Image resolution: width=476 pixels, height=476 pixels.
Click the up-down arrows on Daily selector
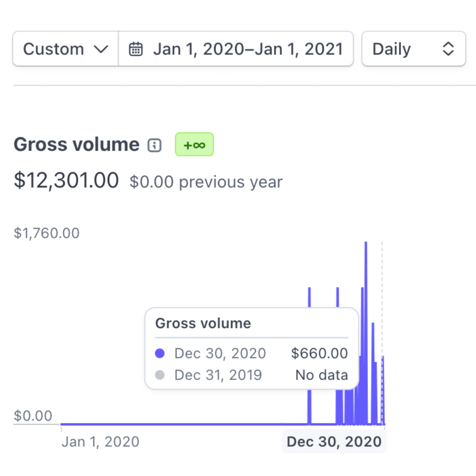coord(448,49)
